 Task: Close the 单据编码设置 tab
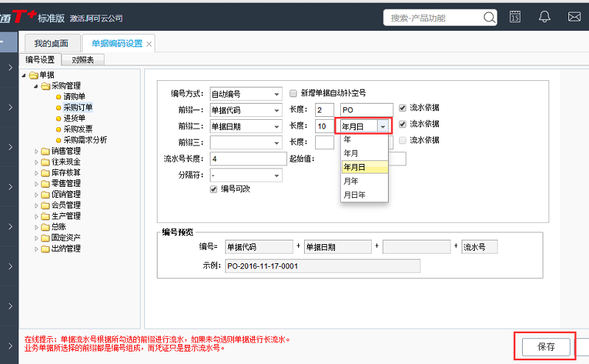149,44
